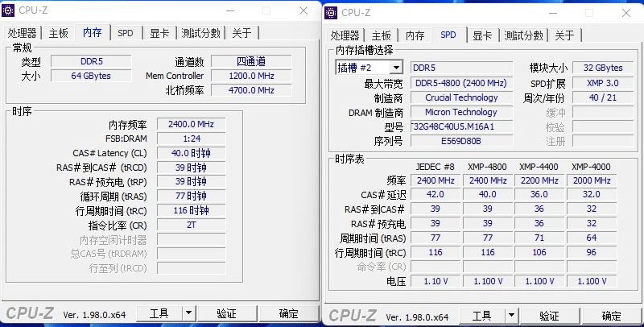Click tRAS value 64 under XMP-4000
This screenshot has width=644, height=327.
[592, 238]
